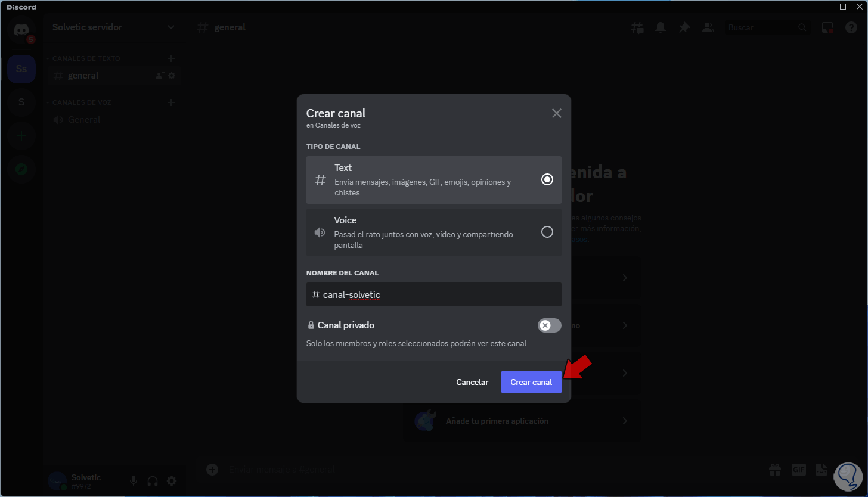Image resolution: width=868 pixels, height=497 pixels.
Task: Toggle the member list icon
Action: click(708, 27)
